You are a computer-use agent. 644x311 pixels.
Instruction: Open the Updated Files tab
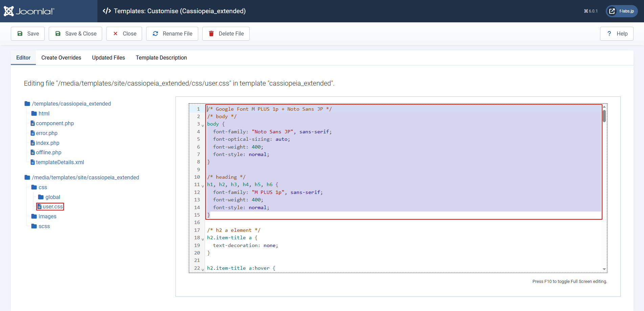(x=108, y=58)
